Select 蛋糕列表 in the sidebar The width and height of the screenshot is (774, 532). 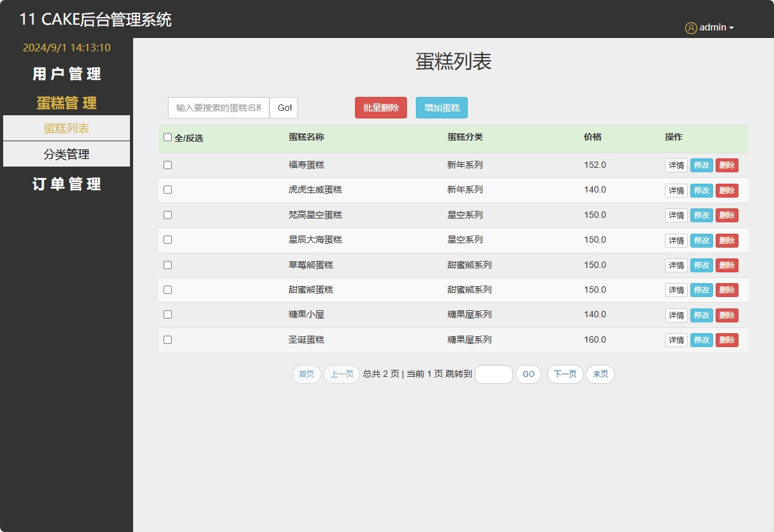(x=66, y=128)
